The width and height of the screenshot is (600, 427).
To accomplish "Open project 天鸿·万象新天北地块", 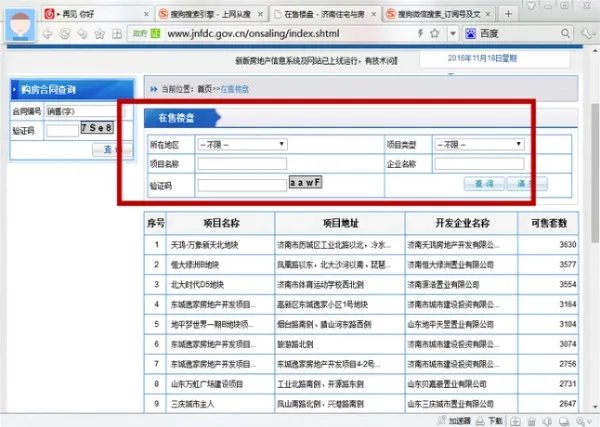I will pos(204,245).
